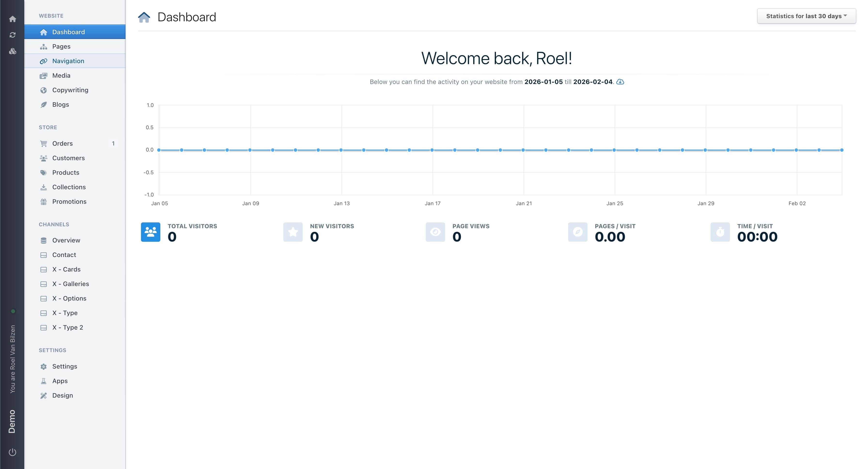Screen dimensions: 868x469
Task: Click the Promotions link
Action: [69, 201]
